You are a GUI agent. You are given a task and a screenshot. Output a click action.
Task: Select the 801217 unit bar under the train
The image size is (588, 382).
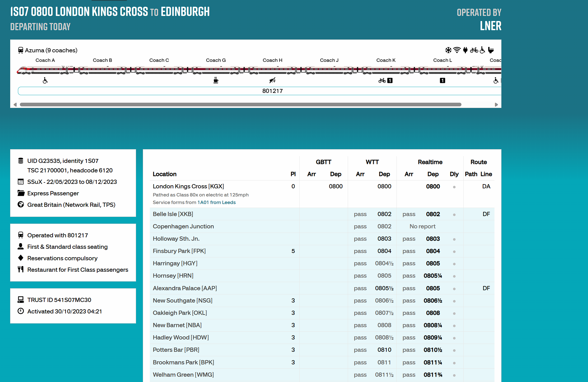coord(260,91)
